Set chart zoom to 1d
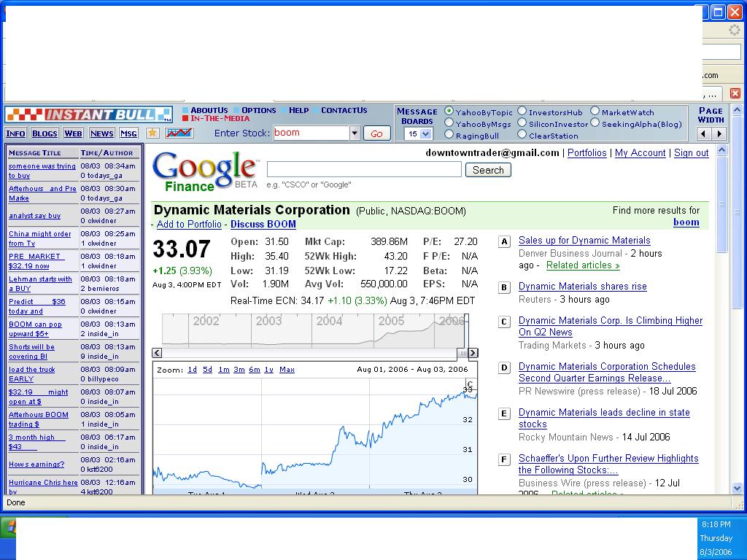The height and width of the screenshot is (560, 747). pyautogui.click(x=192, y=370)
